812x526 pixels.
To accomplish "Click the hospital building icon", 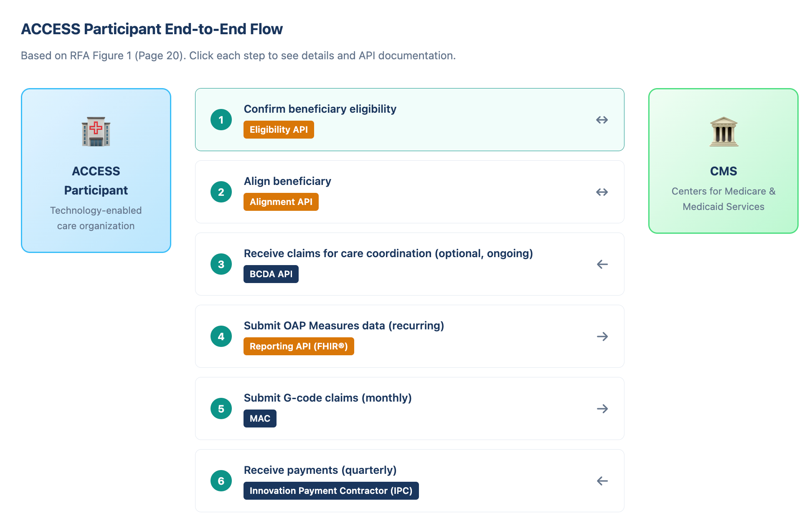I will pyautogui.click(x=96, y=132).
